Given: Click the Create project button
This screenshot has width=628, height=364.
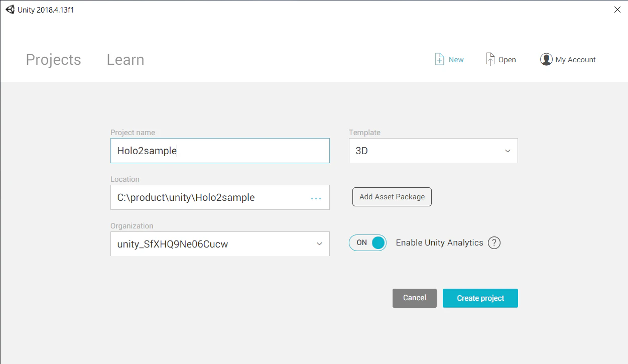Looking at the screenshot, I should 480,298.
